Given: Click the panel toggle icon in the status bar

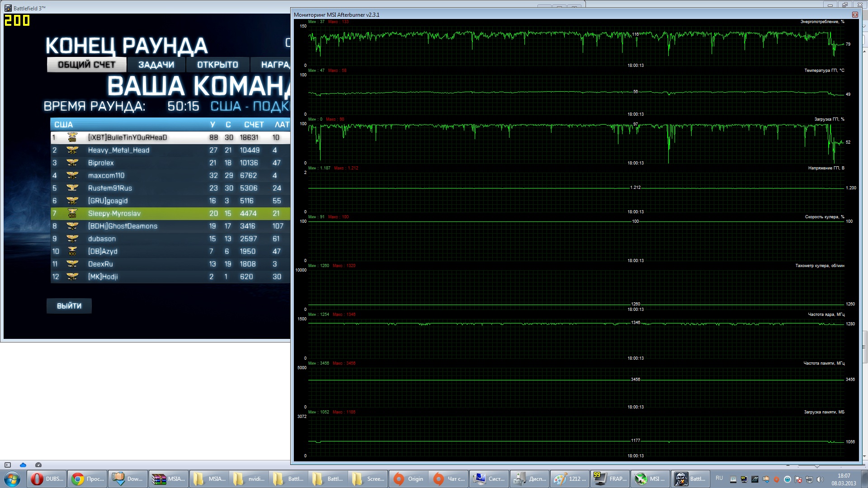Looking at the screenshot, I should pyautogui.click(x=8, y=465).
